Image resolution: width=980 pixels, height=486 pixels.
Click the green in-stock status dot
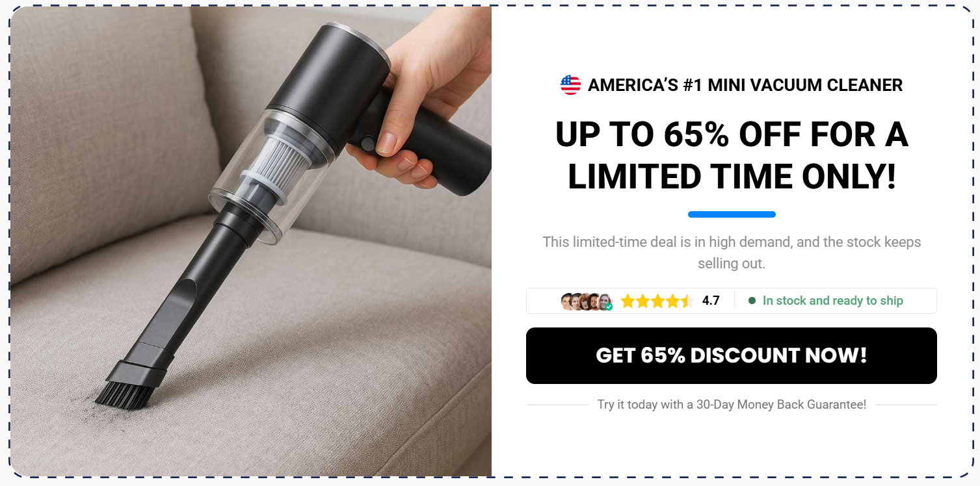[752, 301]
